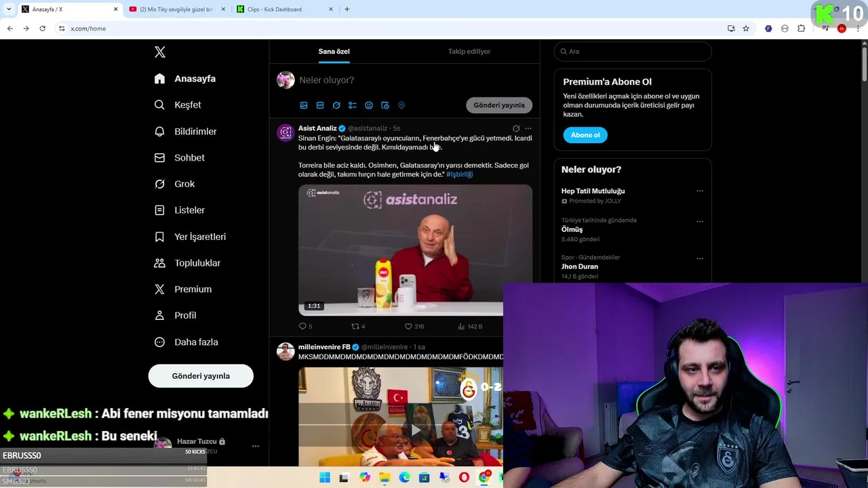Open Anasayfa from the sidebar
868x488 pixels.
(x=185, y=79)
